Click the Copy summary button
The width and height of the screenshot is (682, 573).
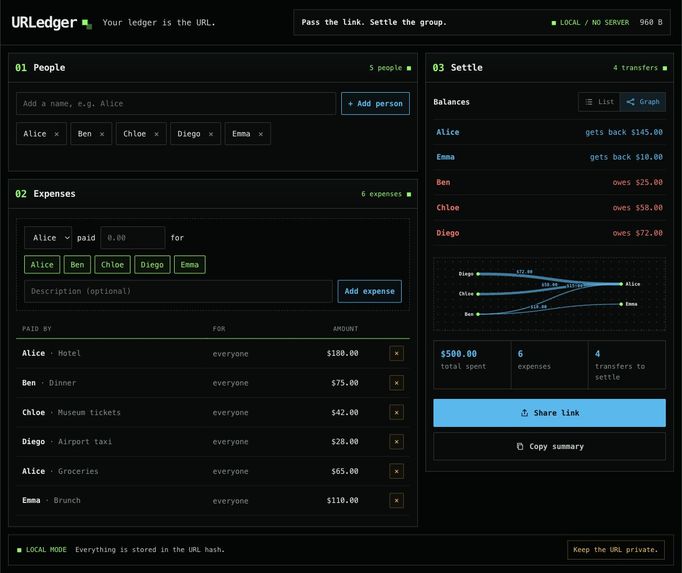point(549,446)
